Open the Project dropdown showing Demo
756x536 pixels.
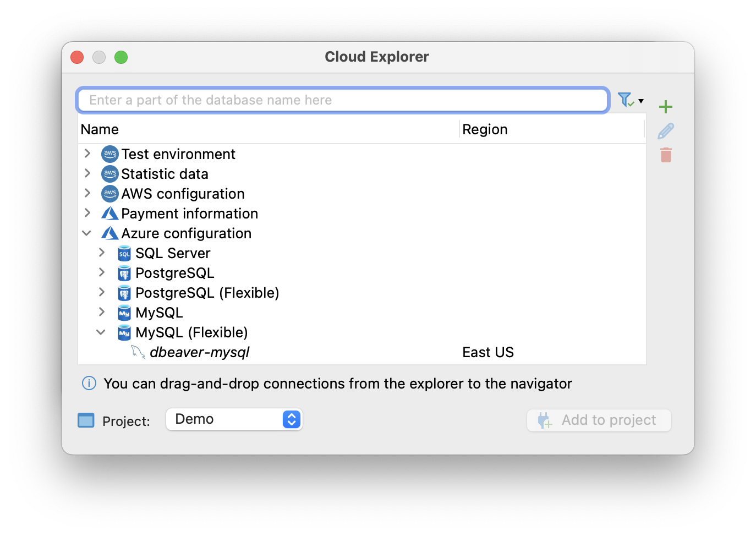click(234, 419)
